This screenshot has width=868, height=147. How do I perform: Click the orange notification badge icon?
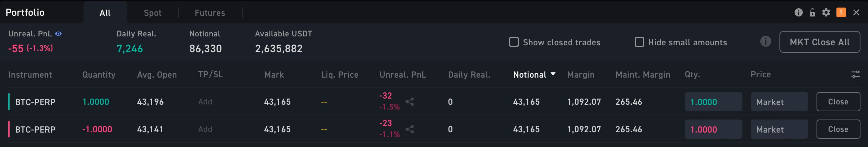841,12
